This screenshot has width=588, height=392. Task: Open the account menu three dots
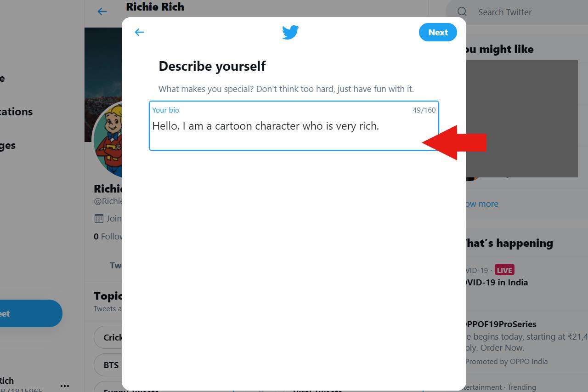coord(65,386)
